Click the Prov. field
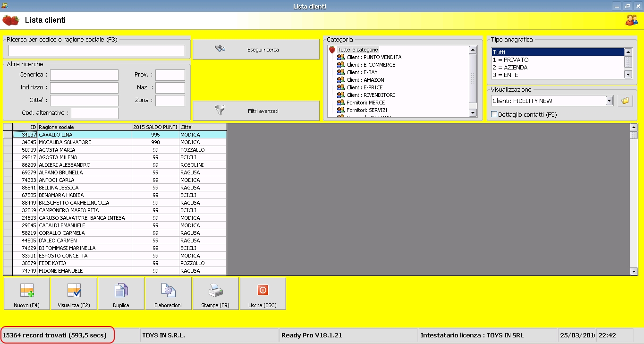The width and height of the screenshot is (644, 344). point(170,75)
